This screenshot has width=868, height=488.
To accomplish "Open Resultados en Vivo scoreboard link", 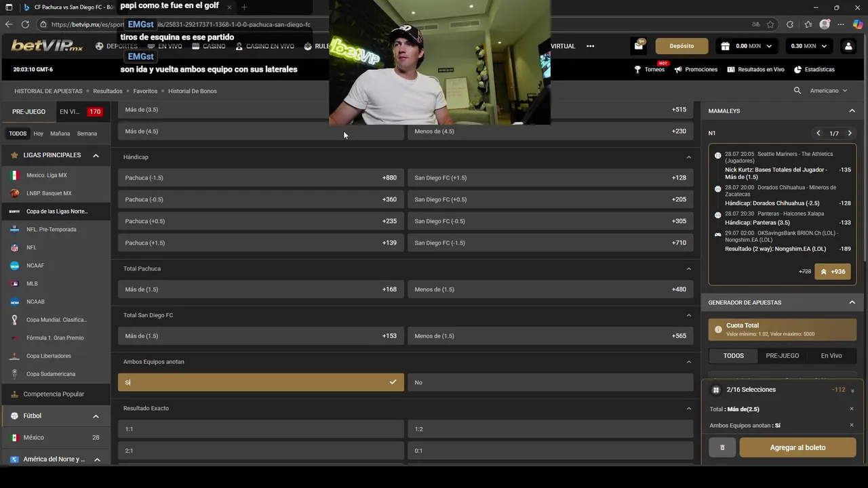I will pyautogui.click(x=755, y=69).
